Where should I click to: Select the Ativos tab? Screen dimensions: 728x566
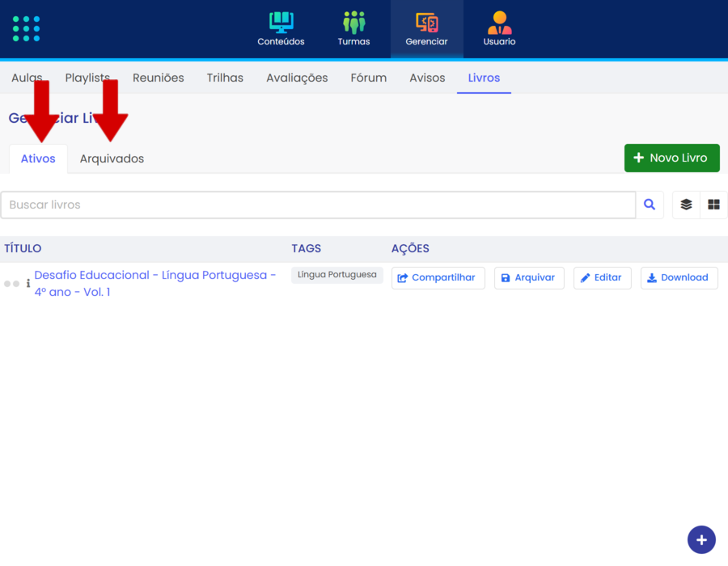click(x=38, y=158)
